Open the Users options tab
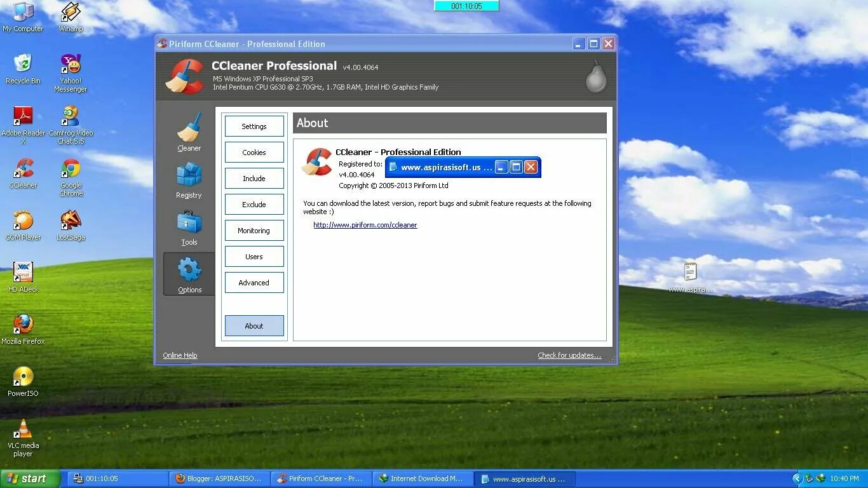This screenshot has height=488, width=868. tap(254, 257)
